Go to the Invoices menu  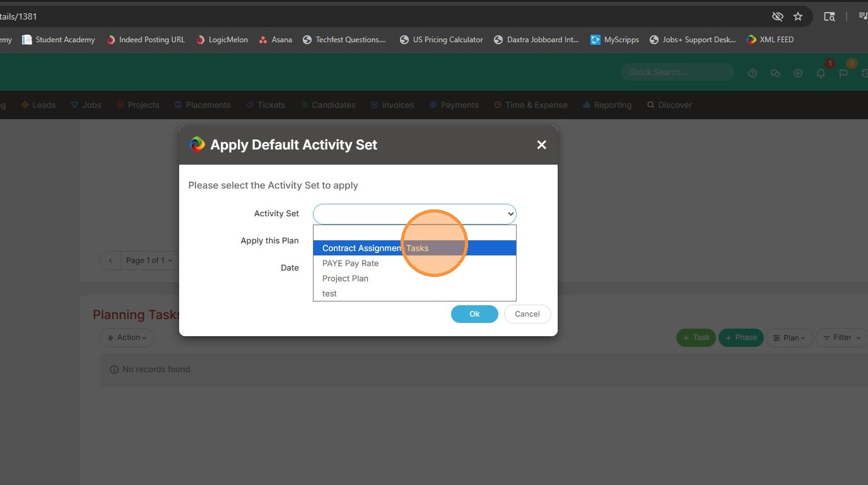pos(392,105)
